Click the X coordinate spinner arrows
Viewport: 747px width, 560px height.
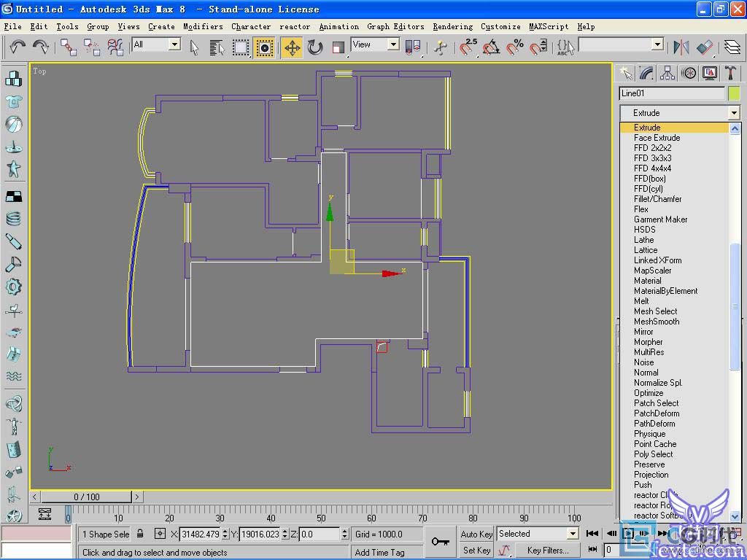pos(225,534)
